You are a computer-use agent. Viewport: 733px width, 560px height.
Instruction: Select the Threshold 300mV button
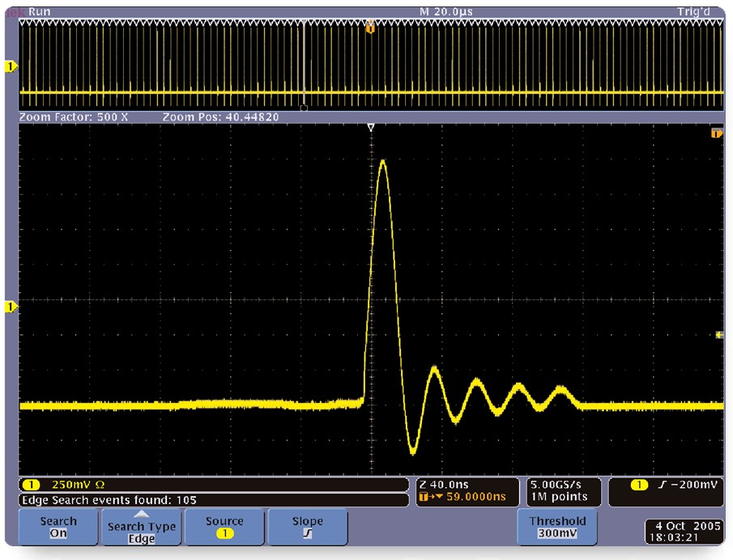tap(557, 527)
